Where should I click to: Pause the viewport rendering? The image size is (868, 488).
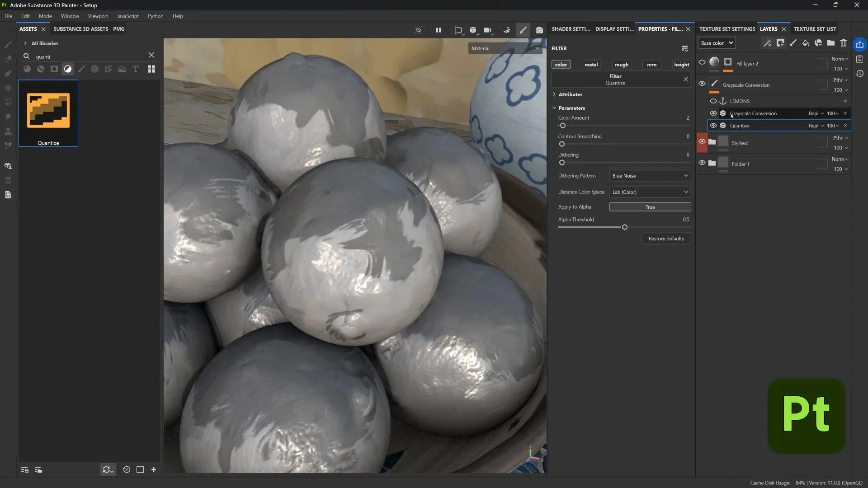pyautogui.click(x=438, y=30)
